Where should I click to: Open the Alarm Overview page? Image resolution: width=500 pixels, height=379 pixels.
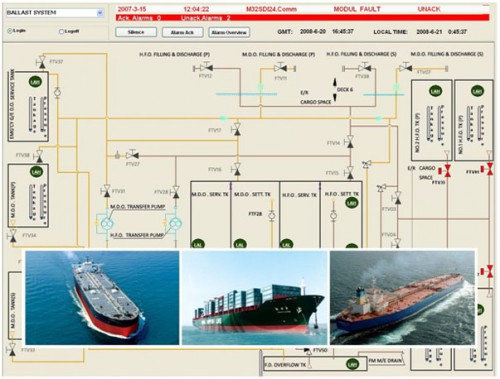coord(229,32)
